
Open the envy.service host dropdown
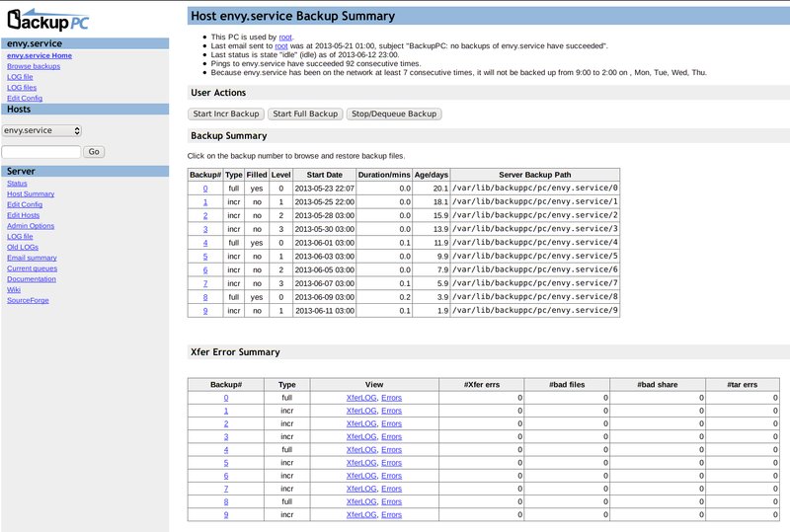42,130
